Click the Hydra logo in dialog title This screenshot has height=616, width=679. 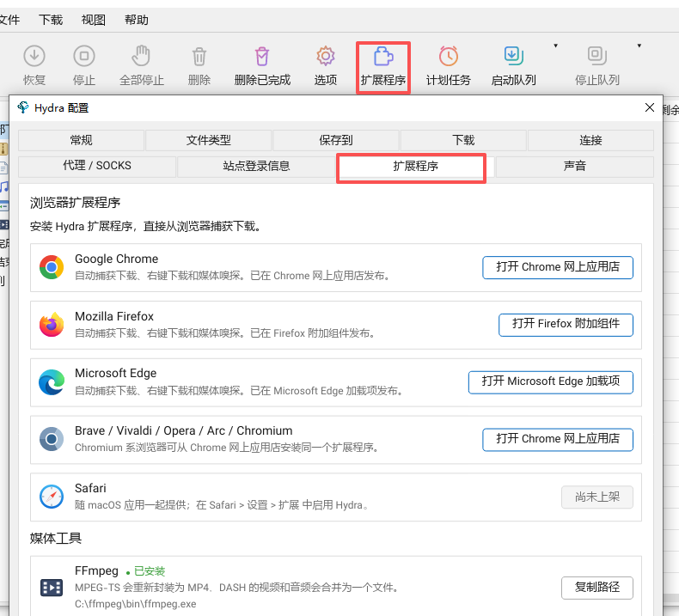pyautogui.click(x=23, y=107)
